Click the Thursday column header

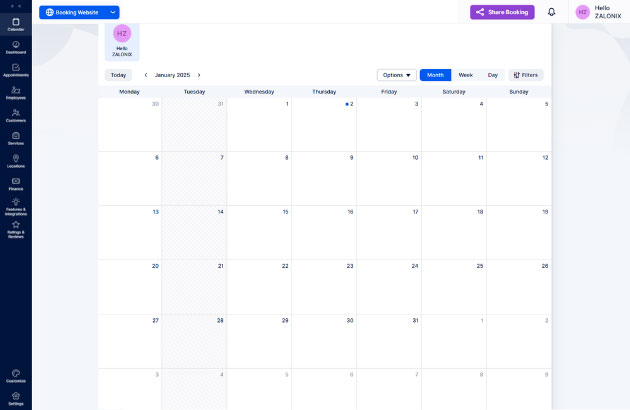pyautogui.click(x=324, y=92)
